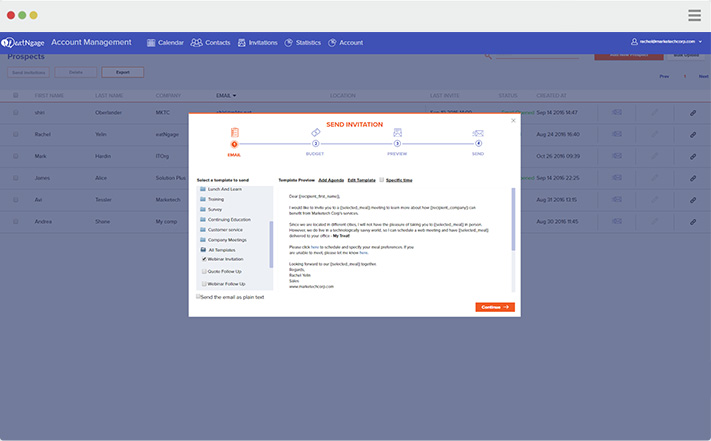
Task: Open the hamburger menu in the title bar
Action: click(x=694, y=15)
